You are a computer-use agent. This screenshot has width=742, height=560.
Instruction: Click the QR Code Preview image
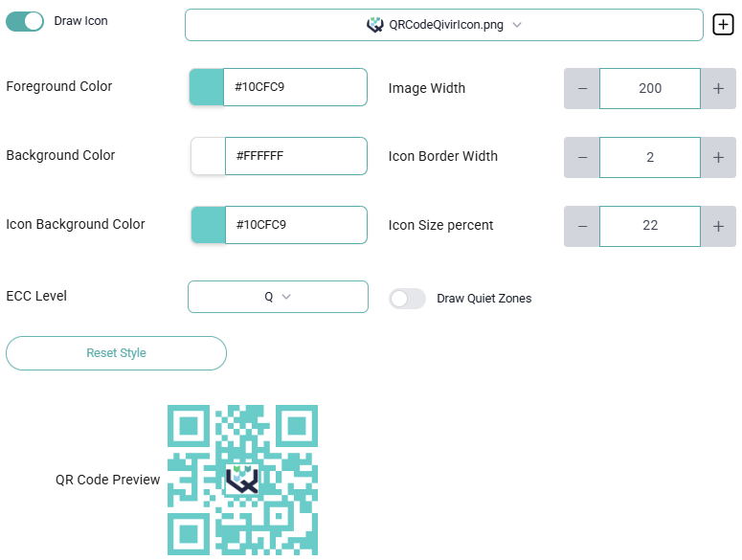(242, 480)
